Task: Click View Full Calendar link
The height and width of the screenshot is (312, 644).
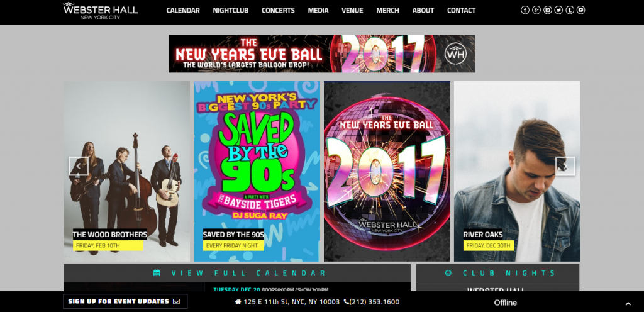Action: click(239, 273)
